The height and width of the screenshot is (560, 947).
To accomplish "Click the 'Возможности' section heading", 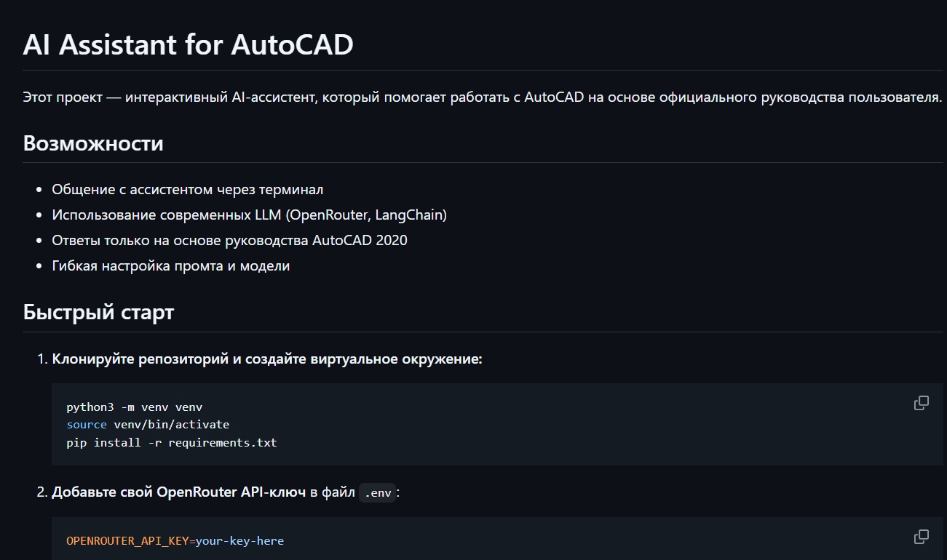I will point(93,143).
